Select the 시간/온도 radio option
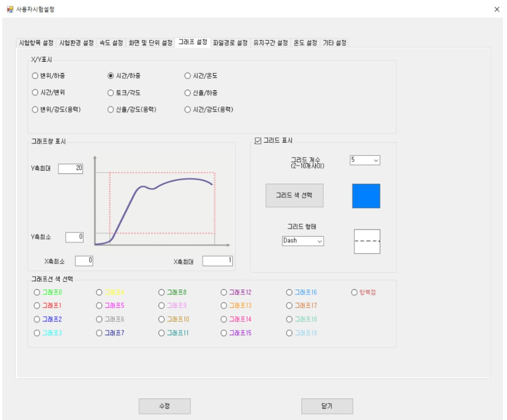 pos(201,76)
